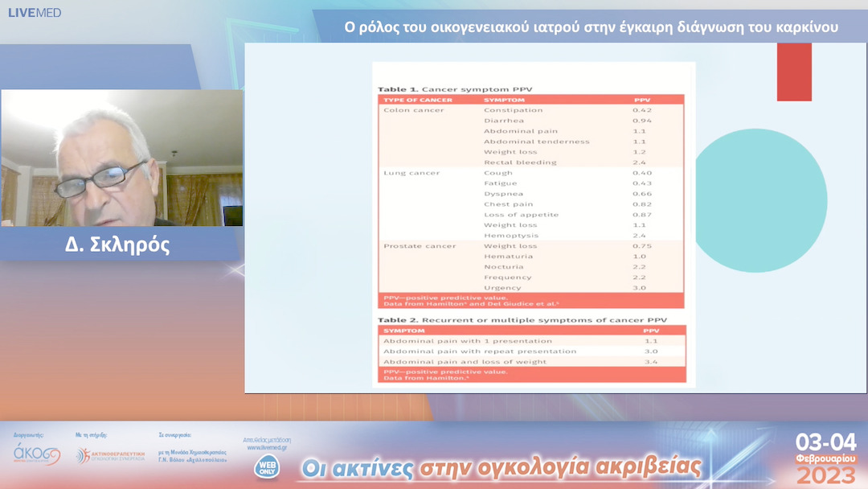Click the 0.42 PPV value for Constipation
The height and width of the screenshot is (489, 868).
pos(642,110)
